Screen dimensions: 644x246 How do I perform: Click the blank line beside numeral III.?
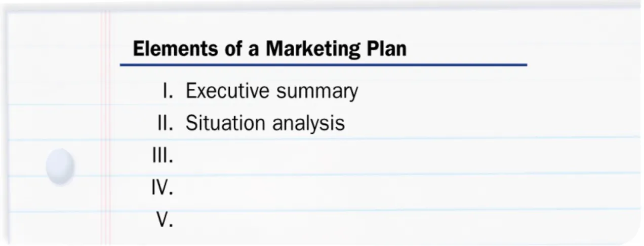[x=354, y=156]
